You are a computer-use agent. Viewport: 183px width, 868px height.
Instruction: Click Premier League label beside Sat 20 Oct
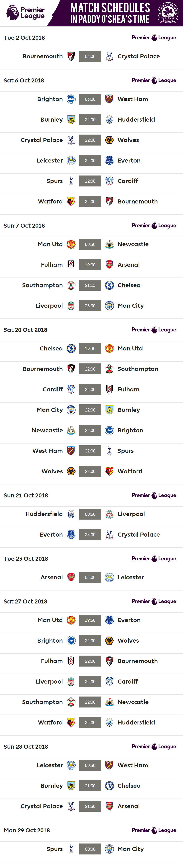154,330
